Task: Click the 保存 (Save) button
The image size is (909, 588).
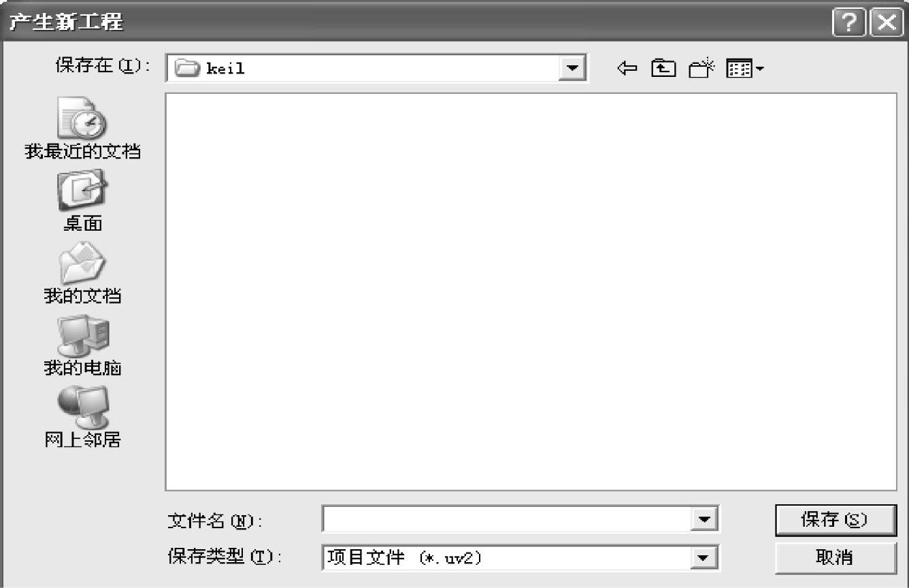Action: (x=836, y=521)
